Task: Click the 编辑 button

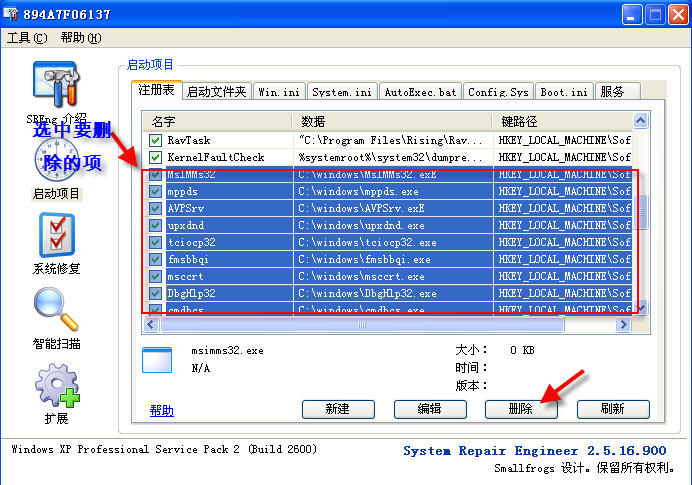Action: tap(430, 409)
